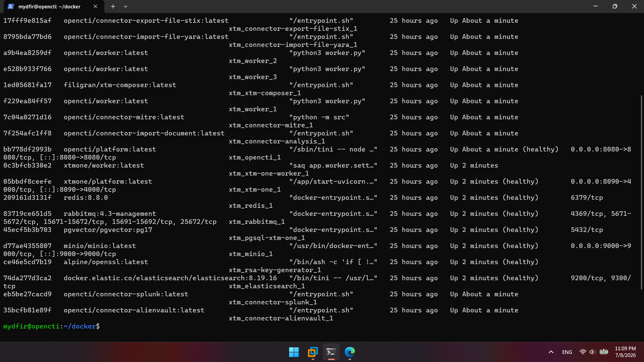Click image name opencti/connector-import-file-yara:latest
The image size is (644, 362).
tap(146, 37)
